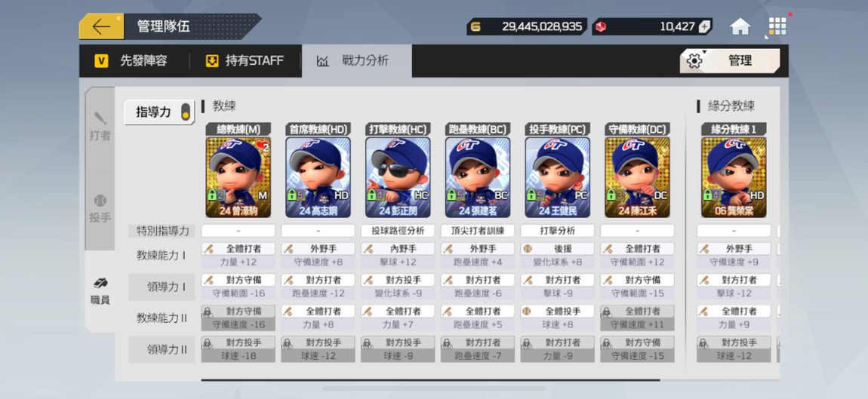Switch to the 先發陣容 tab
This screenshot has height=399, width=868.
[132, 61]
